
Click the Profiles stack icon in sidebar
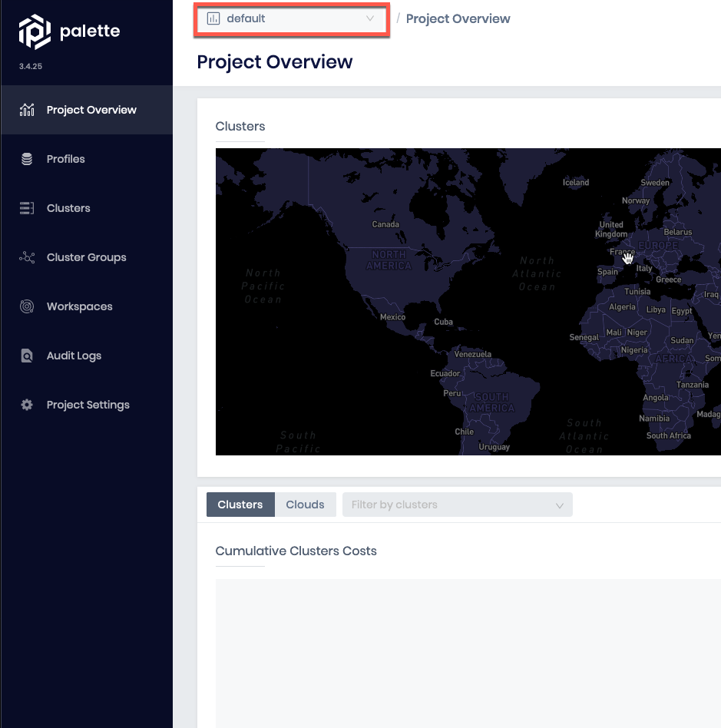pyautogui.click(x=27, y=159)
